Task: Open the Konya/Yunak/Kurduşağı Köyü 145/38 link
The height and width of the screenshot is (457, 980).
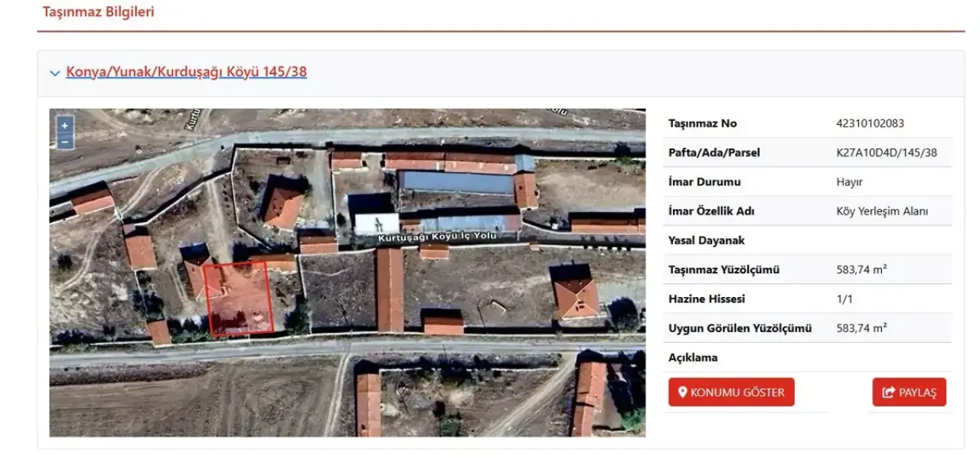Action: point(186,72)
